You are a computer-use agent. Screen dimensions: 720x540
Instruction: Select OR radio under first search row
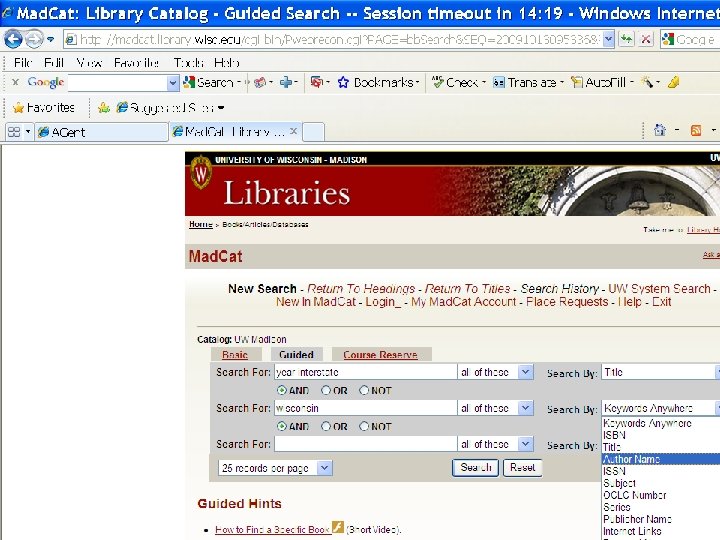pyautogui.click(x=326, y=390)
